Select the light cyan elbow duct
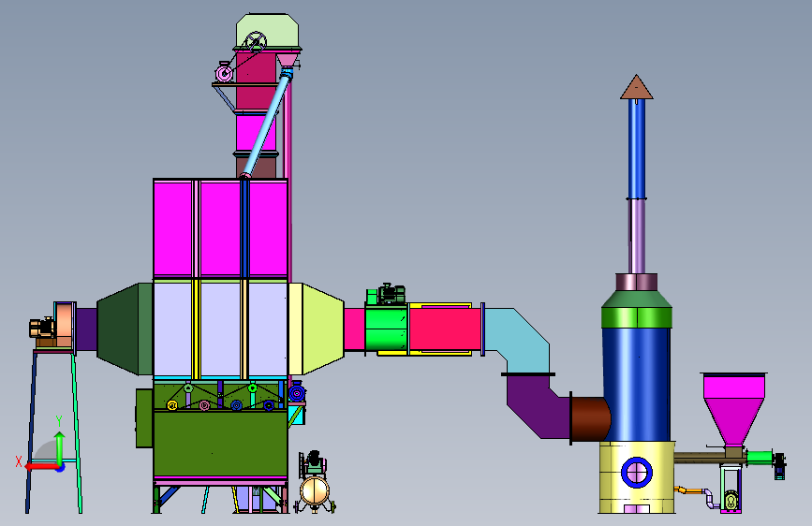 point(517,339)
